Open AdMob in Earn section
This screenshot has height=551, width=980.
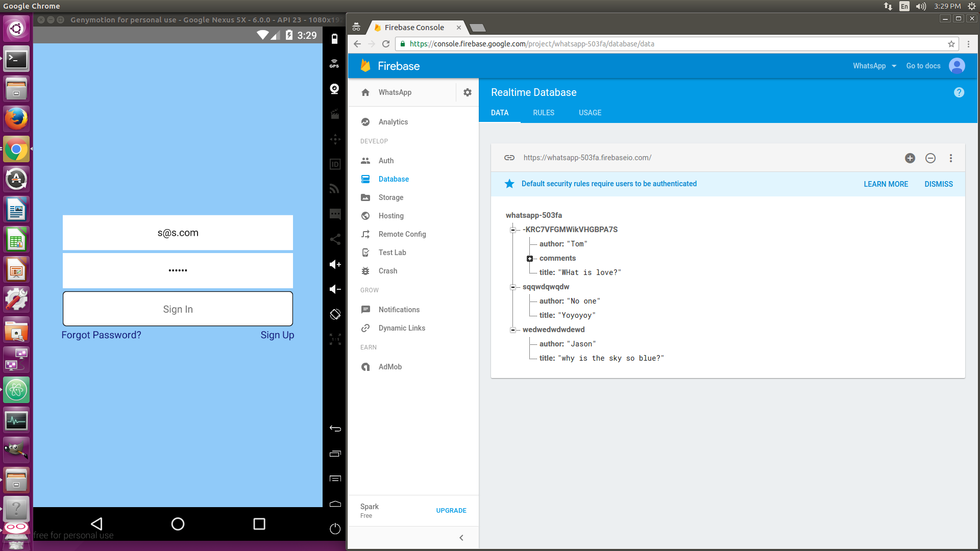click(389, 367)
